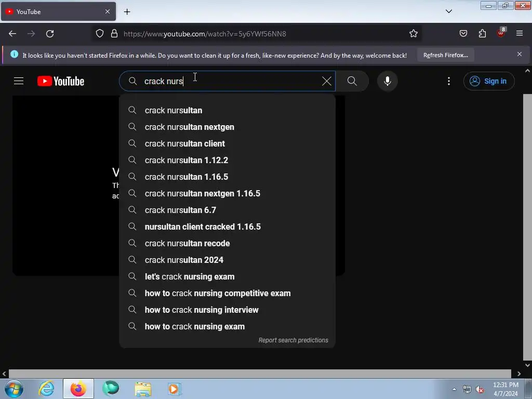Pick suggestion 'how to crack nursing exam'
The width and height of the screenshot is (532, 399).
228,326
